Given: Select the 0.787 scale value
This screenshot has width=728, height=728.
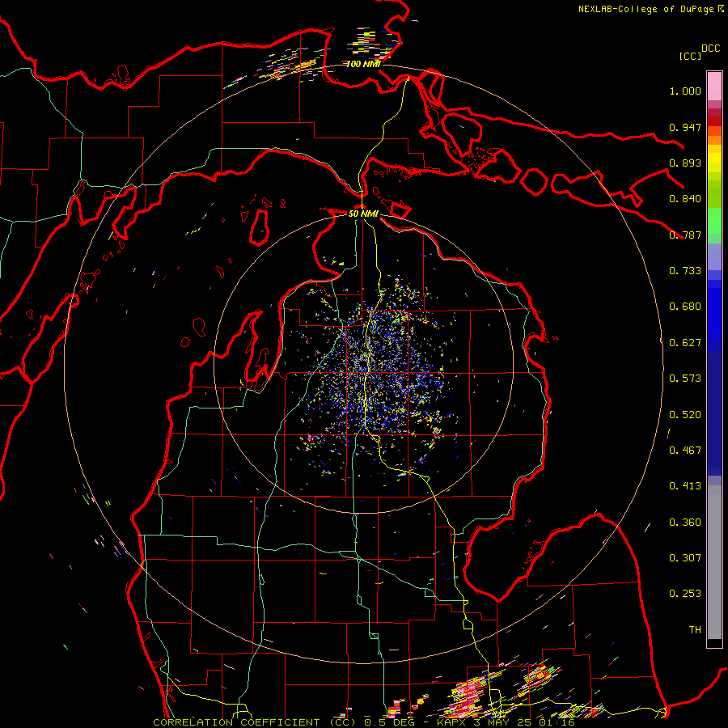Looking at the screenshot, I should pyautogui.click(x=685, y=235).
